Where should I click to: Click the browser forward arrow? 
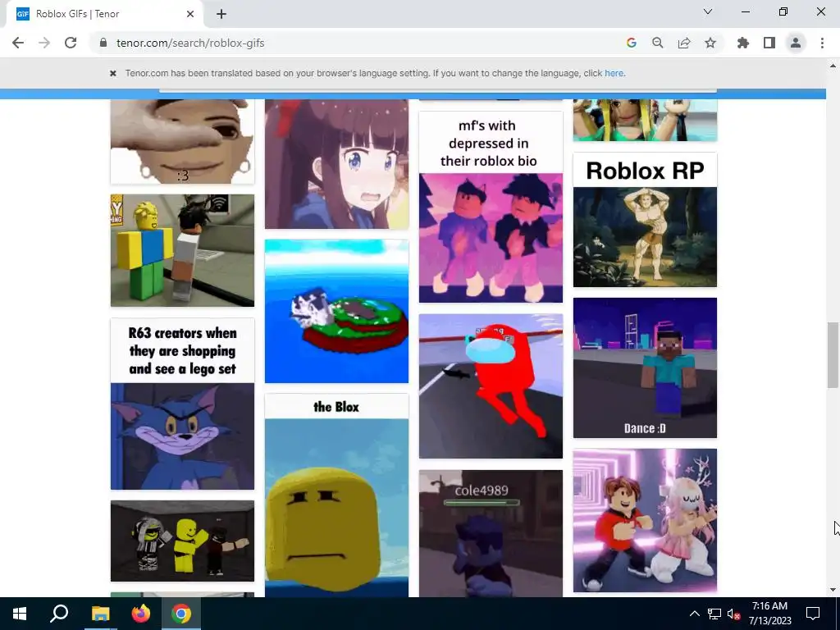coord(44,43)
